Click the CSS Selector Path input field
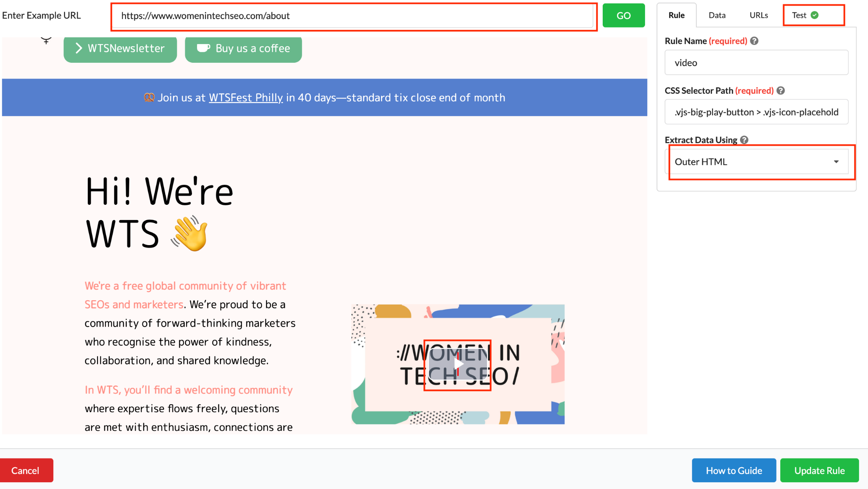The image size is (868, 489). tap(757, 112)
